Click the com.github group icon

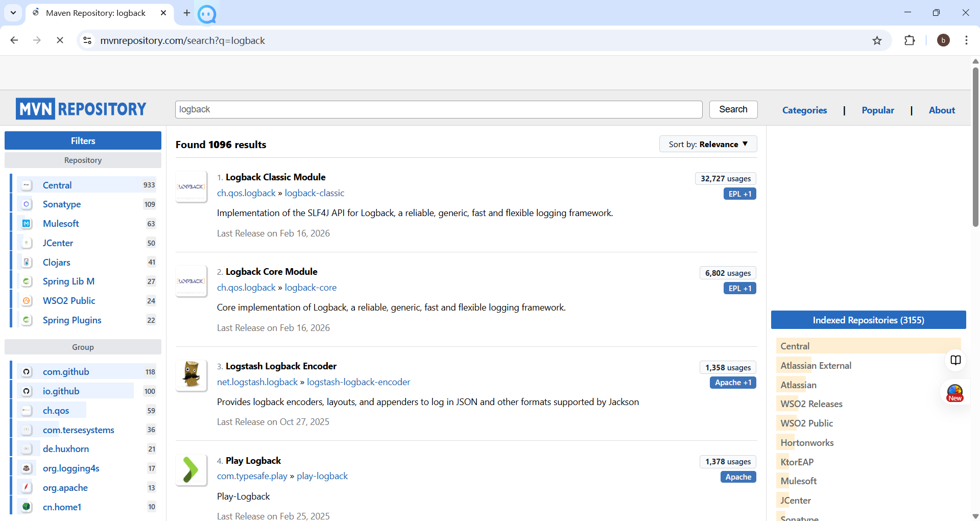pos(27,372)
